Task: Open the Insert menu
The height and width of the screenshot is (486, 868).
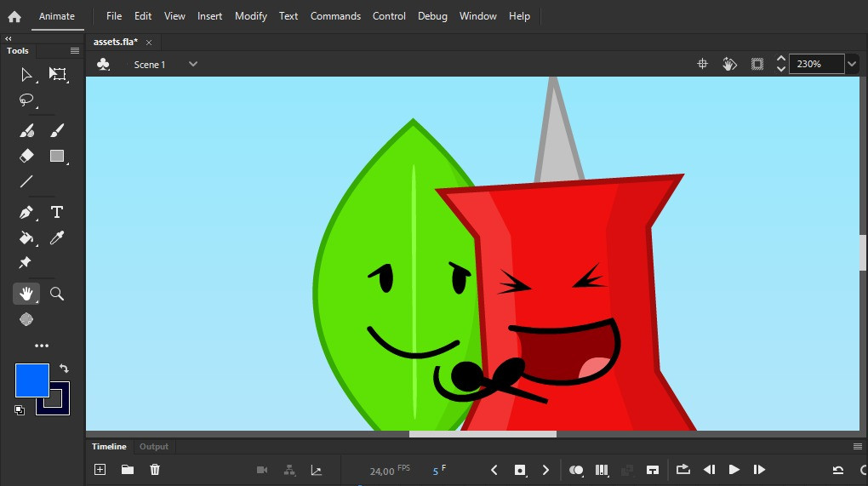Action: (x=210, y=16)
